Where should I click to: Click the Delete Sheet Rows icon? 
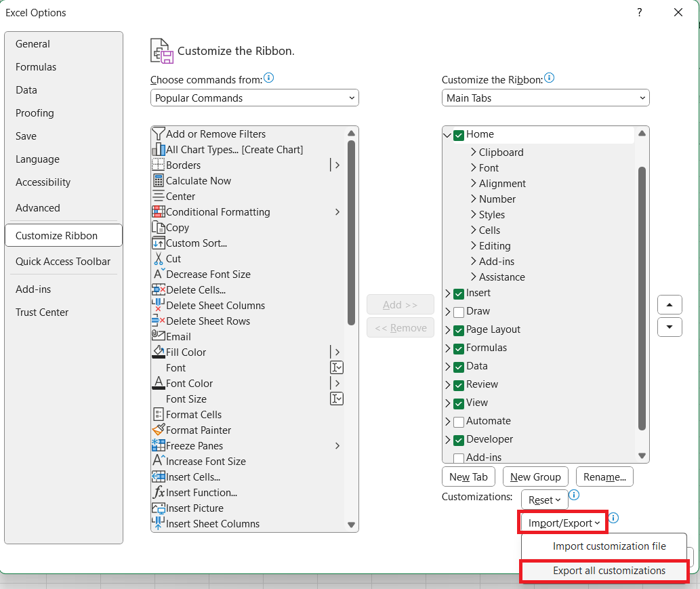159,321
